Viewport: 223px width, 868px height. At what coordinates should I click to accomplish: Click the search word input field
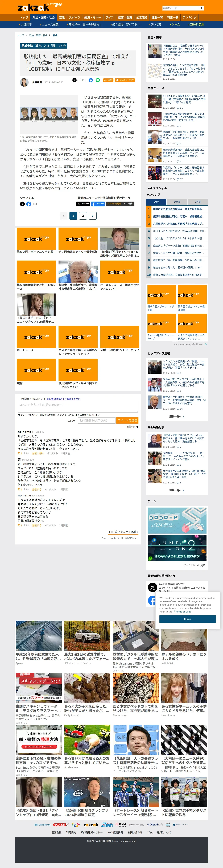pyautogui.click(x=180, y=8)
